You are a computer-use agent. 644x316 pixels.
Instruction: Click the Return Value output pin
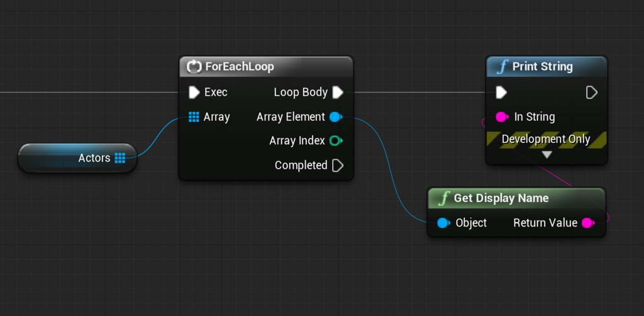click(588, 223)
